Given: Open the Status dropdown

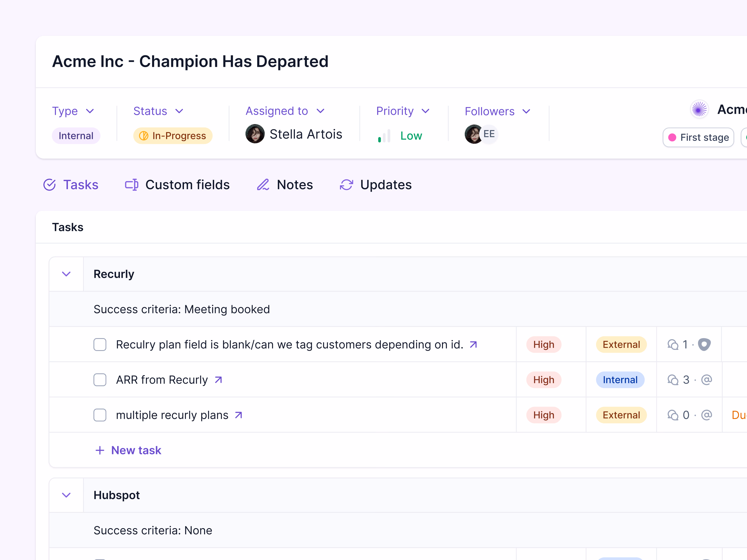Looking at the screenshot, I should [159, 111].
